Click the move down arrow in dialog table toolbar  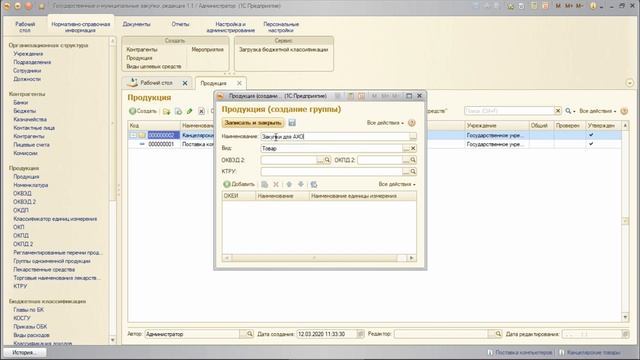click(301, 184)
